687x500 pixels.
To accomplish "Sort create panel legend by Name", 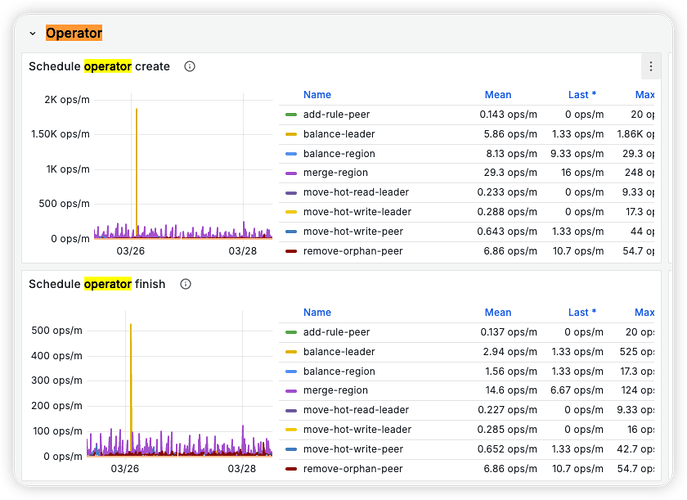I will point(317,95).
